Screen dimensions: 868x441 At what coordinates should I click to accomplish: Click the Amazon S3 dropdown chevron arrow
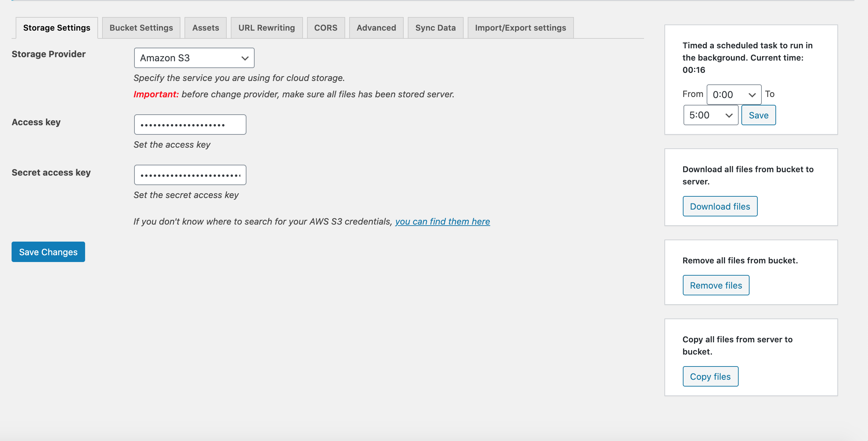pyautogui.click(x=245, y=58)
